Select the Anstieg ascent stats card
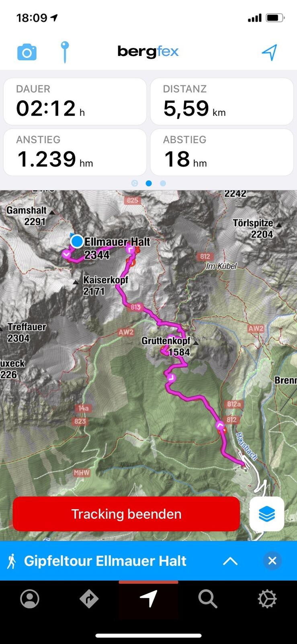The image size is (297, 644). 75,152
